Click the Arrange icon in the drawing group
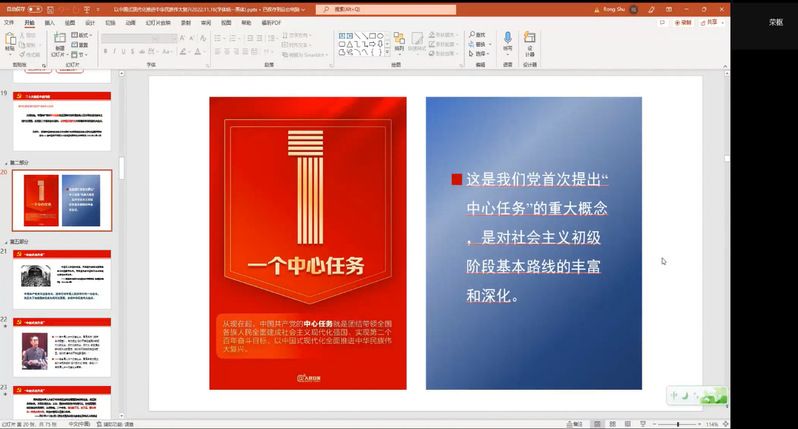The image size is (798, 429). pos(400,42)
